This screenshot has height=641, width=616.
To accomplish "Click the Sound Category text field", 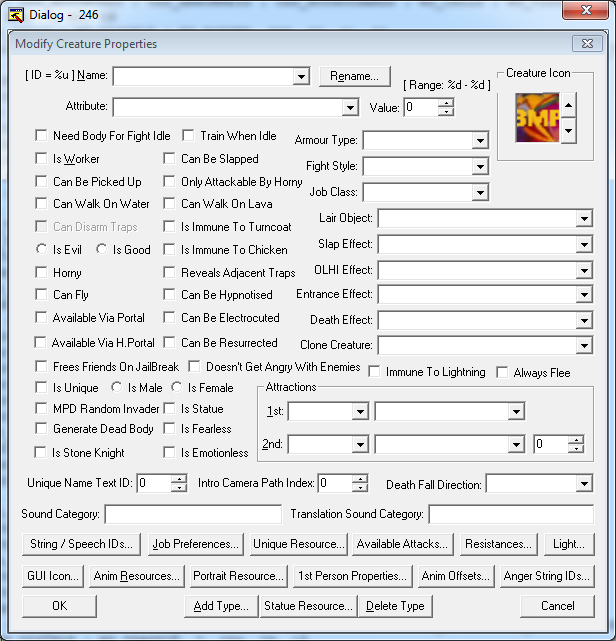I will click(x=193, y=514).
